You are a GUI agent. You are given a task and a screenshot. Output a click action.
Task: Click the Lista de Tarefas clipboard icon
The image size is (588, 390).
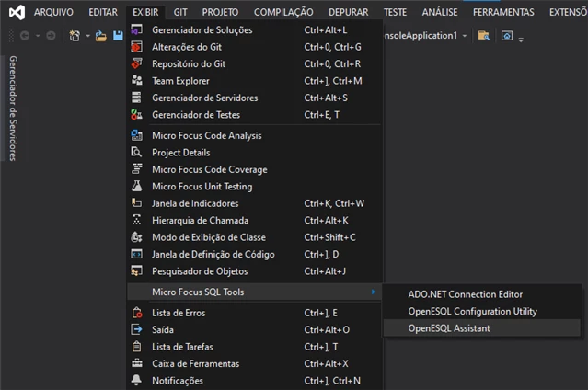pos(136,346)
